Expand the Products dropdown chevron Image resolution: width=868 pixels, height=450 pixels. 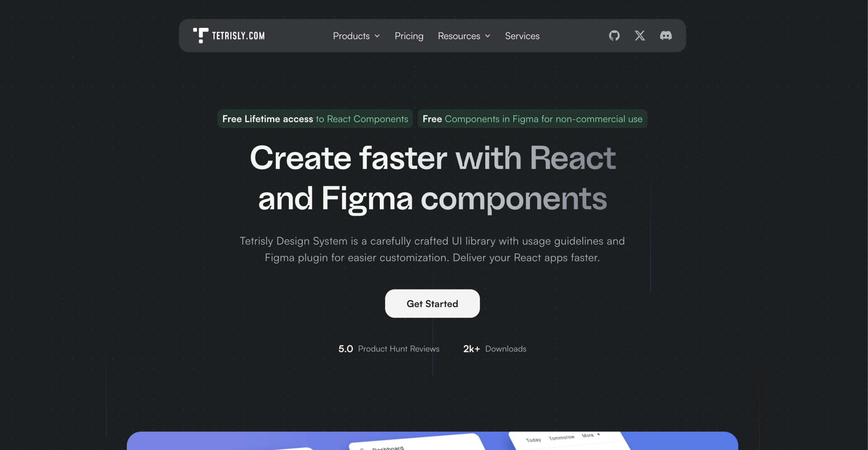tap(377, 36)
